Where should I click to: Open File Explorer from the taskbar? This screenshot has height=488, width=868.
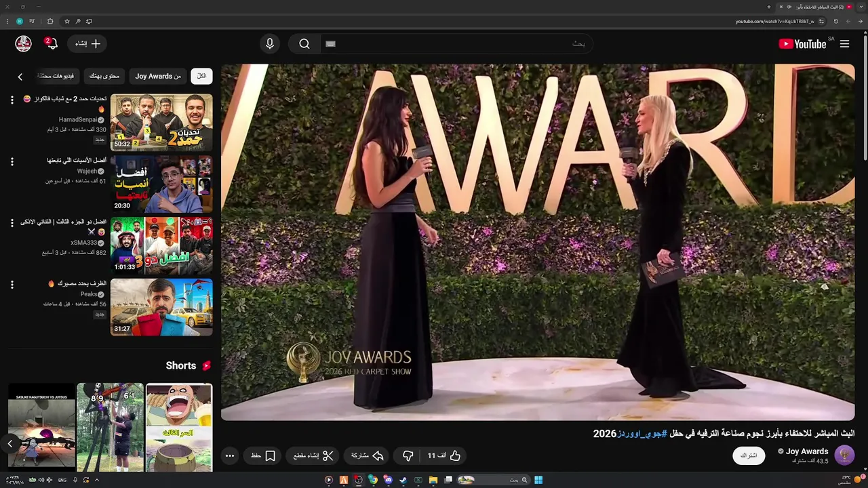[x=433, y=480]
